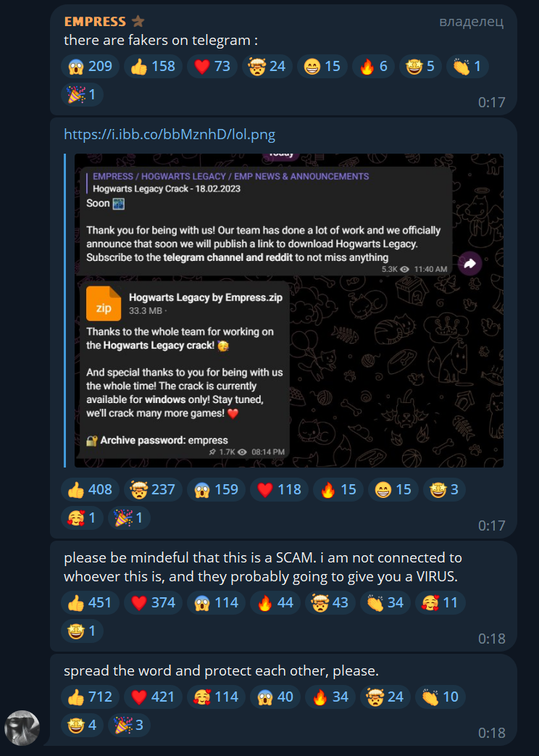This screenshot has width=539, height=756.
Task: Click the clapping reaction showing 34
Action: click(385, 602)
